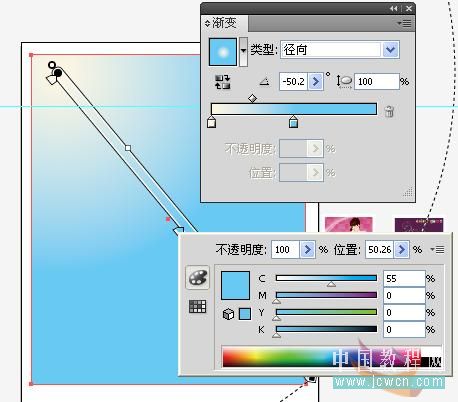Click the aspect ratio icon
The height and width of the screenshot is (402, 458).
345,82
